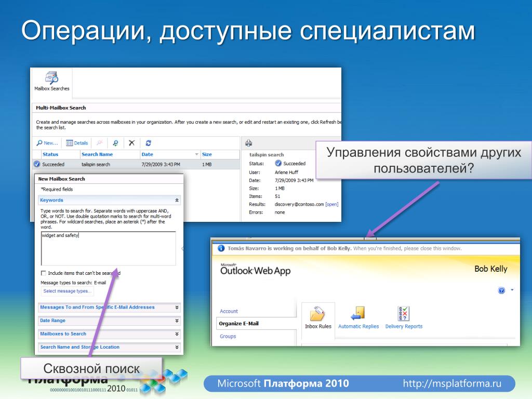This screenshot has width=532, height=399.
Task: Sort by Size column
Action: pyautogui.click(x=207, y=154)
